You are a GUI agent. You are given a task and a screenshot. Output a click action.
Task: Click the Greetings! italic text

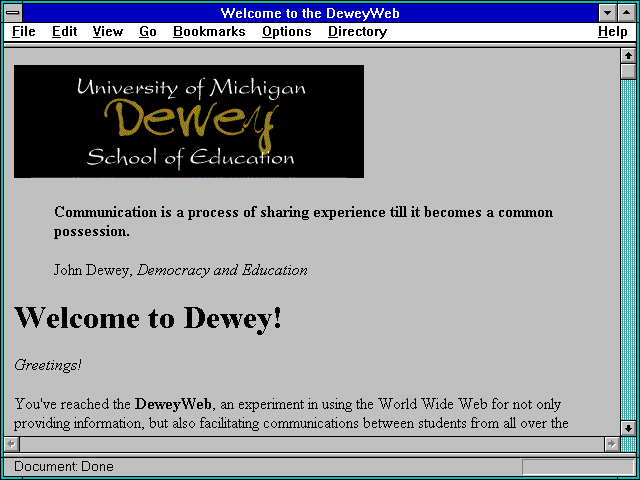point(48,365)
